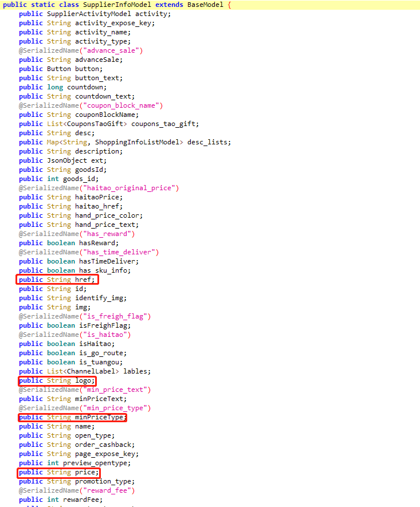This screenshot has height=507, width=420.
Task: Click on 'public String activity_type;'
Action: [x=74, y=41]
